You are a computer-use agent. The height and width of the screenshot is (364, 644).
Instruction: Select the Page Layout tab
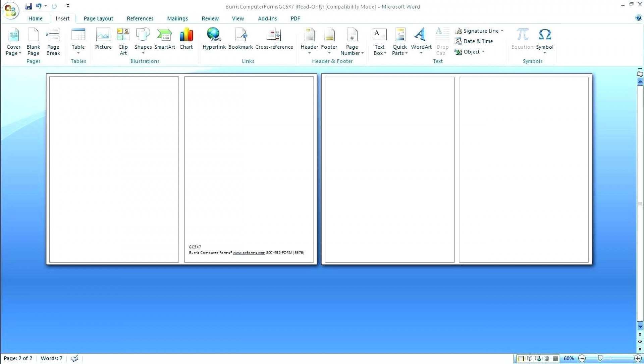[98, 18]
